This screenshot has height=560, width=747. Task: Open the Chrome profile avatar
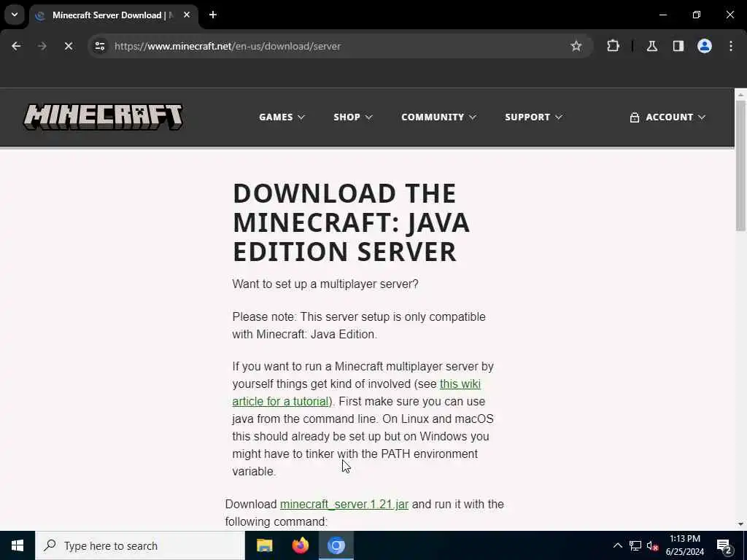click(x=705, y=46)
